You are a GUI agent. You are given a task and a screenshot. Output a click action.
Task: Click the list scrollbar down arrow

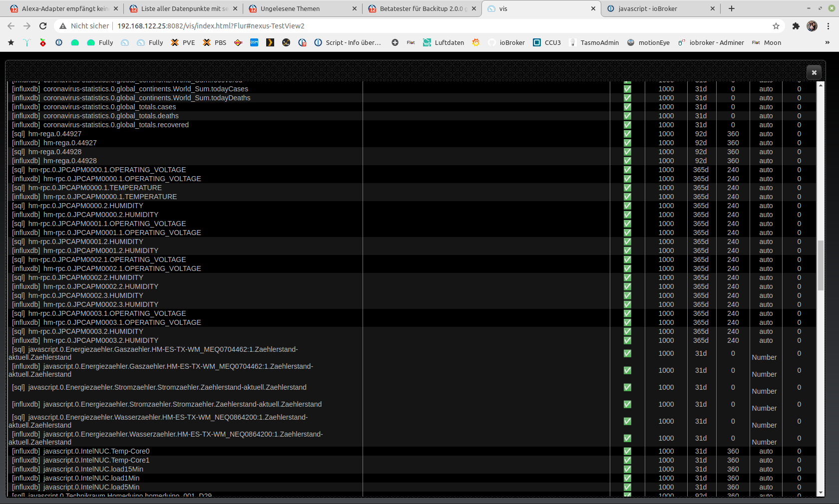pyautogui.click(x=820, y=493)
